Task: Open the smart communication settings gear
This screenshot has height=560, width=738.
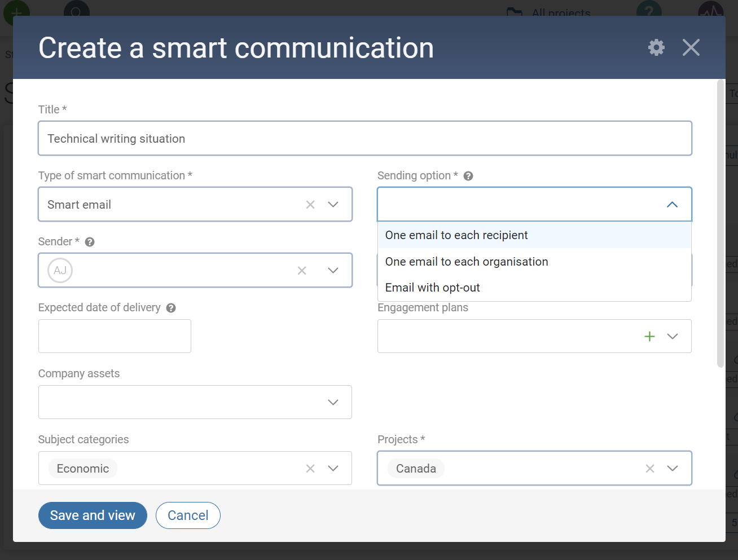Action: (656, 47)
